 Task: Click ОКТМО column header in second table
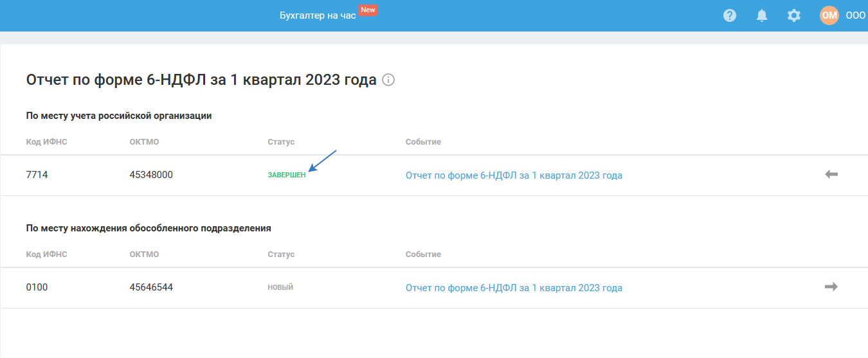144,254
